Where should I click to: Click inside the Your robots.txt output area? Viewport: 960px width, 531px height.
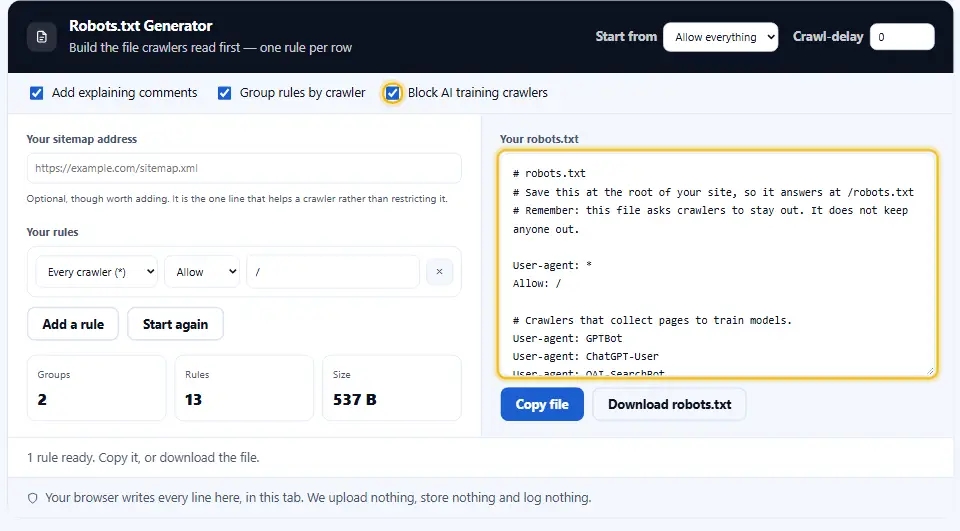(718, 264)
